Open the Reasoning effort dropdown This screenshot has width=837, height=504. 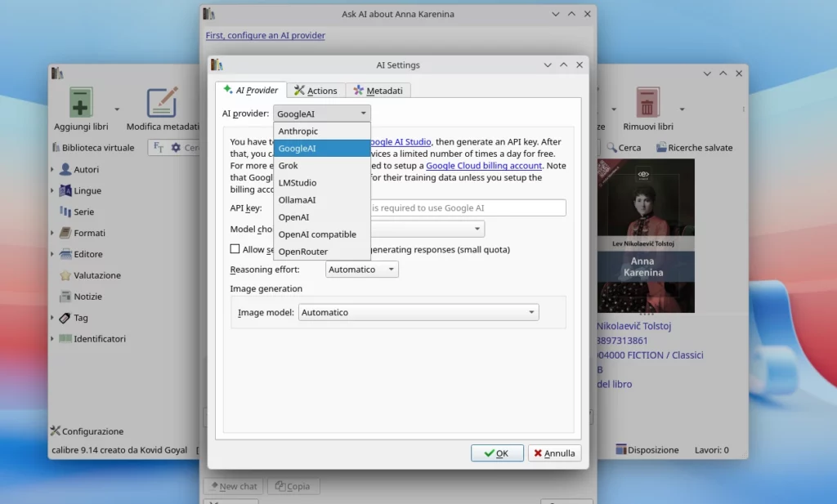361,270
